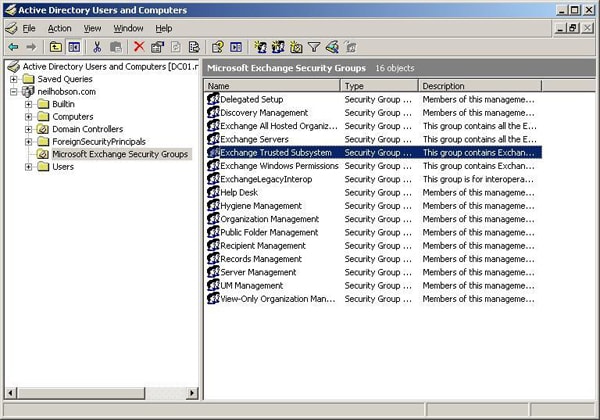Click the Help question mark icon
This screenshot has height=420, width=600.
(x=217, y=47)
